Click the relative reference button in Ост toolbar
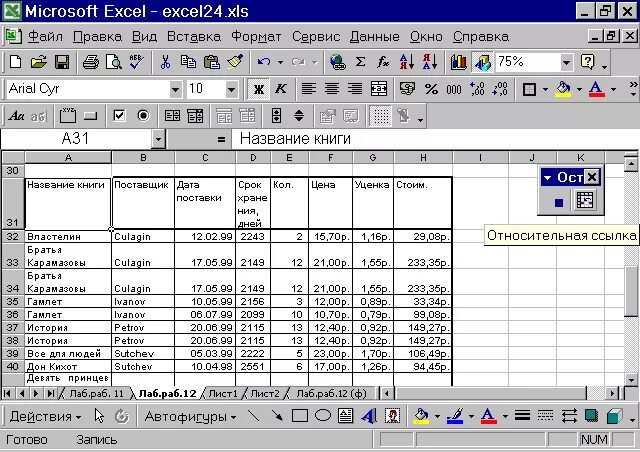The width and height of the screenshot is (640, 452). (x=584, y=200)
